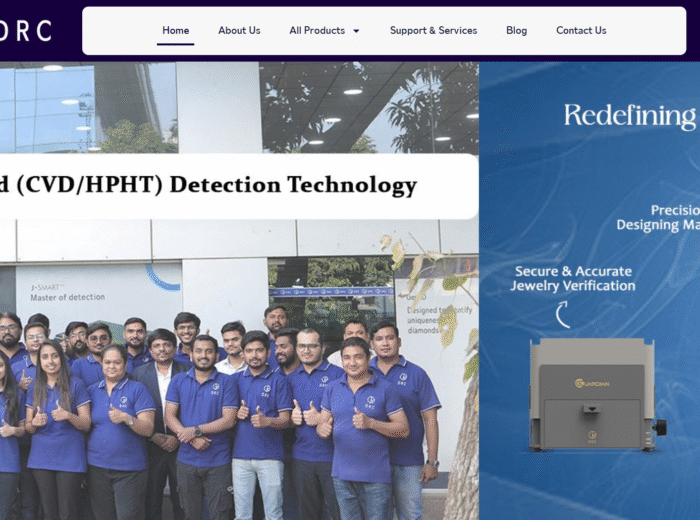Image resolution: width=700 pixels, height=520 pixels.
Task: Visit the Blog page
Action: tap(517, 30)
